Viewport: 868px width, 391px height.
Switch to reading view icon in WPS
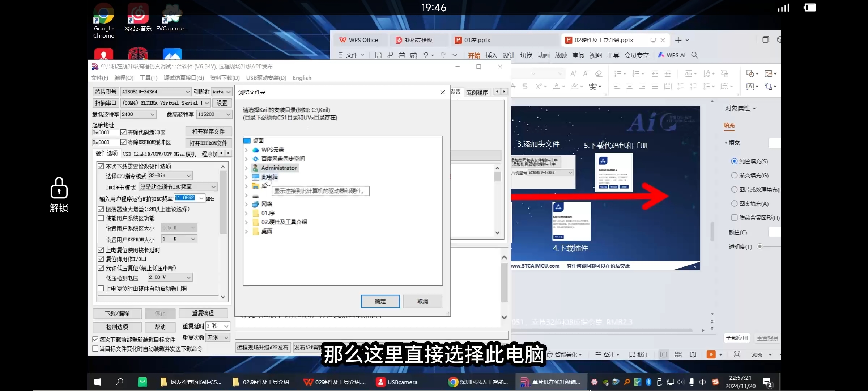[x=693, y=354]
